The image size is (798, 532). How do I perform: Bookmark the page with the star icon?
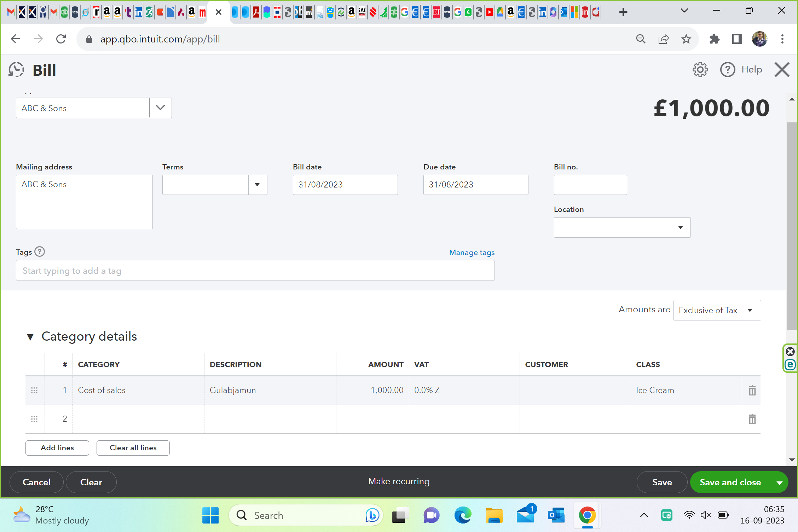(686, 39)
